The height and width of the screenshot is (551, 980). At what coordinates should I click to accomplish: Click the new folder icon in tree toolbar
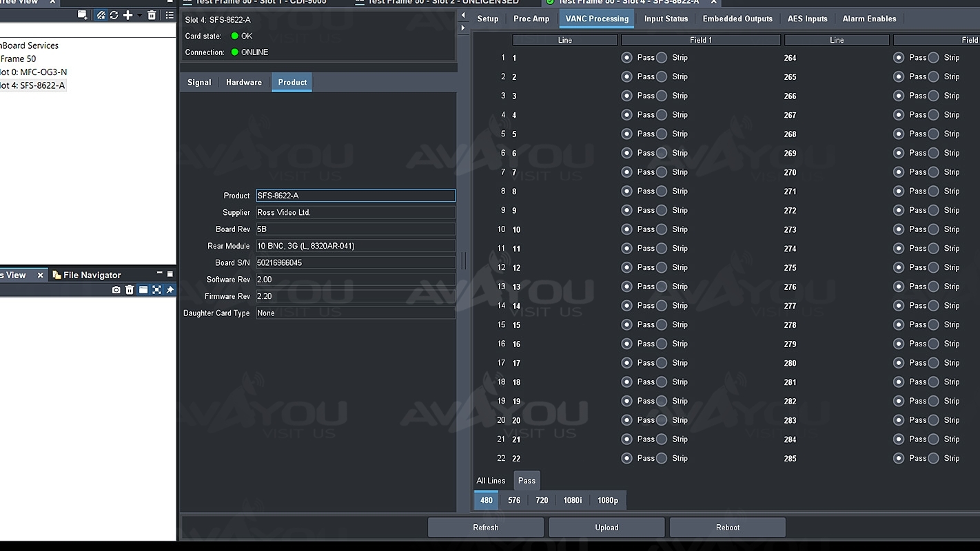(x=83, y=15)
